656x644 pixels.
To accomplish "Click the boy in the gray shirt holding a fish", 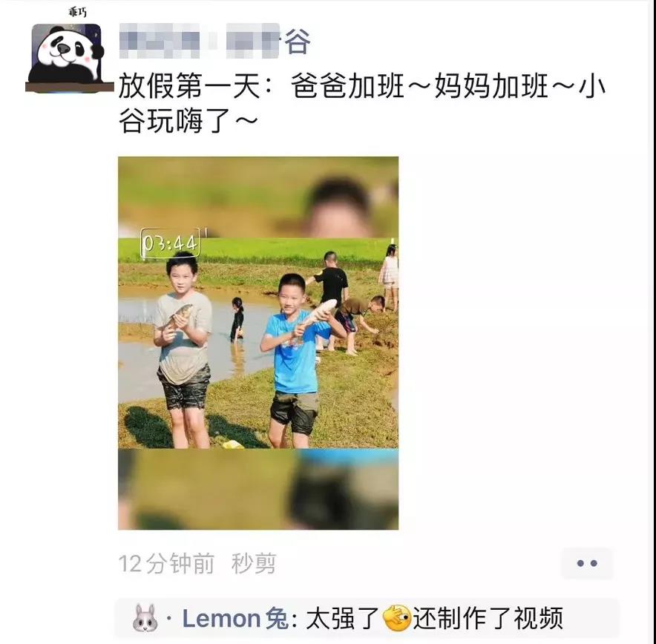I will pyautogui.click(x=183, y=350).
